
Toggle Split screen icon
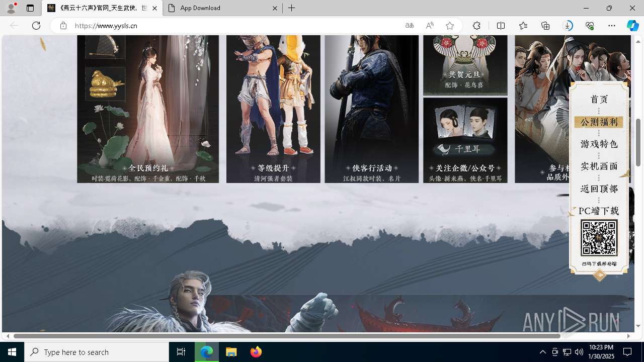click(501, 26)
